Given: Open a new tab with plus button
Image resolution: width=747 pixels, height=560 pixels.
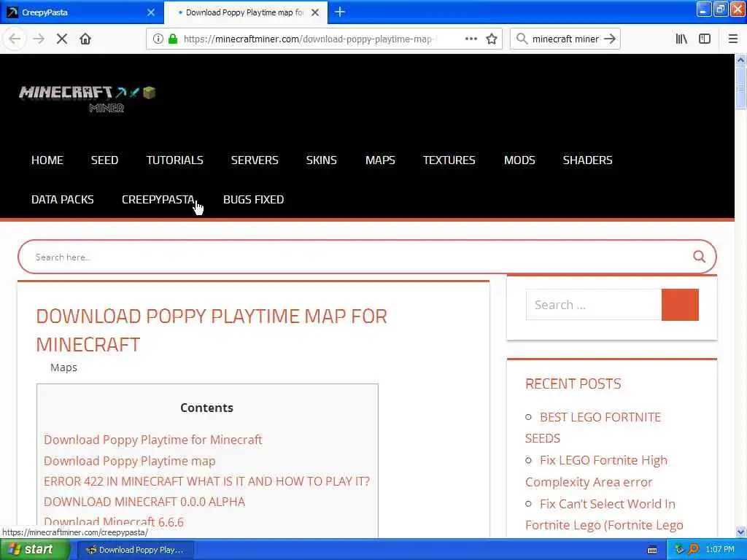Looking at the screenshot, I should click(x=340, y=12).
